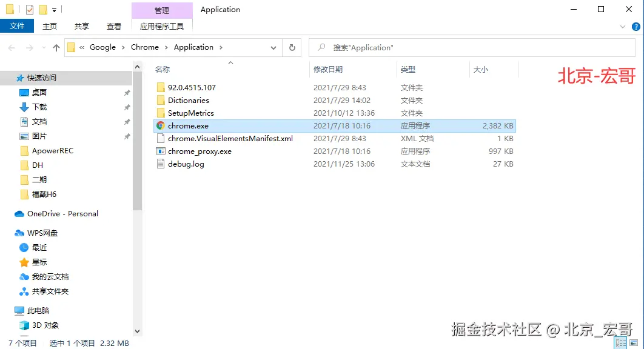644x349 pixels.
Task: Open 福戴H6 folder in navigation pane
Action: (44, 194)
